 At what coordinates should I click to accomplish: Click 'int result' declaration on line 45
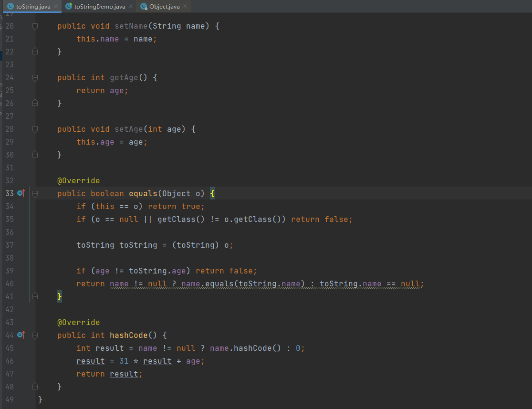tap(100, 348)
